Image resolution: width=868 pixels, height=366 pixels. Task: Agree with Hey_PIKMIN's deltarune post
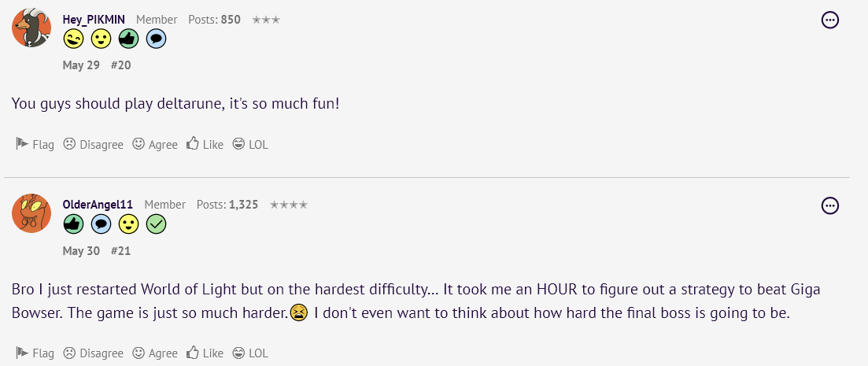[x=155, y=145]
